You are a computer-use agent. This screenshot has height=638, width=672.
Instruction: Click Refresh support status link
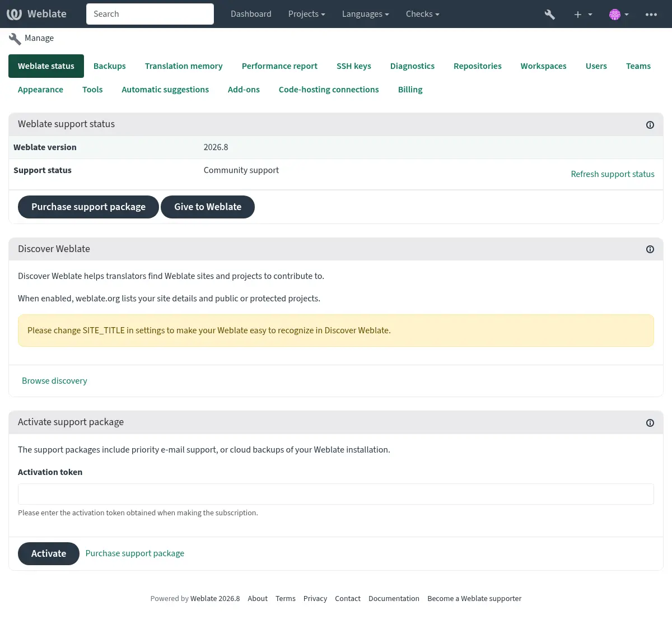coord(613,174)
